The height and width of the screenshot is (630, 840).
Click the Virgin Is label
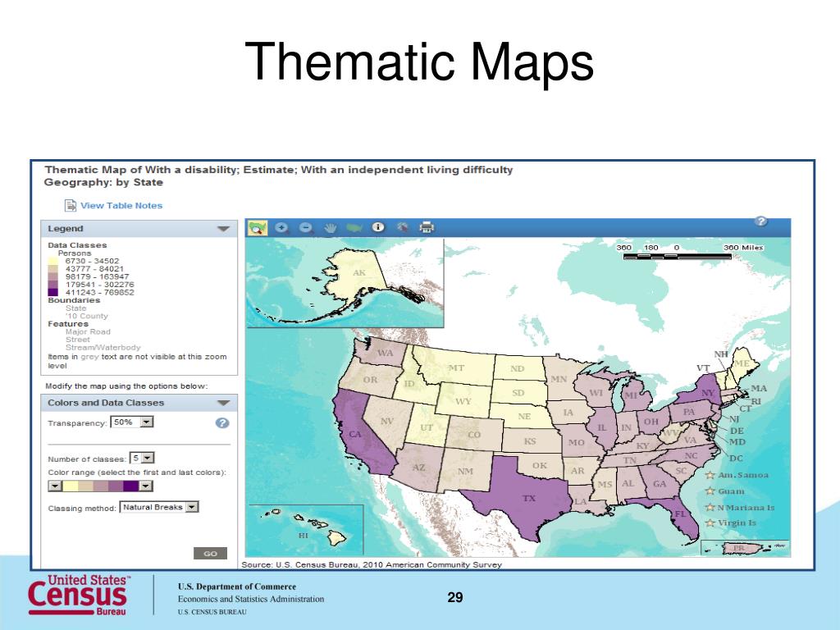point(737,523)
